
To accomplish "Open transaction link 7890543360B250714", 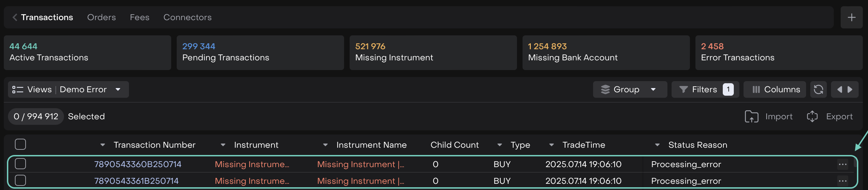I will tap(138, 164).
